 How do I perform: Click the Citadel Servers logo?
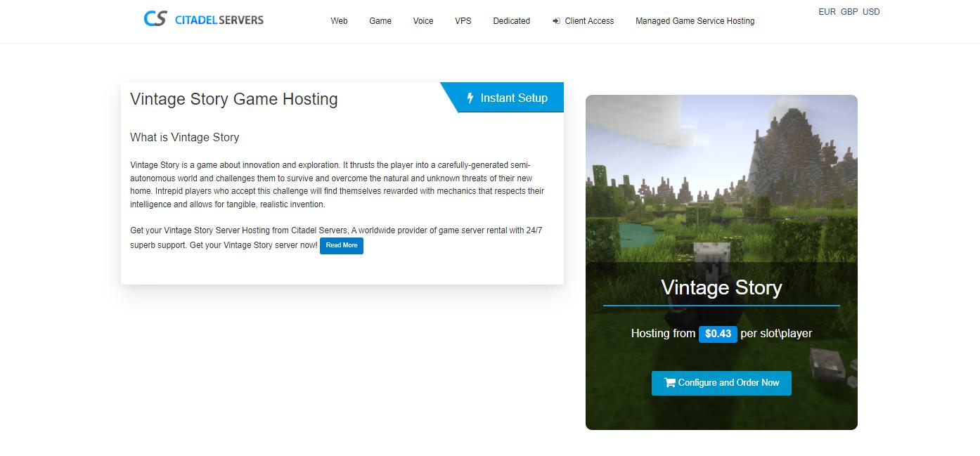[x=204, y=19]
